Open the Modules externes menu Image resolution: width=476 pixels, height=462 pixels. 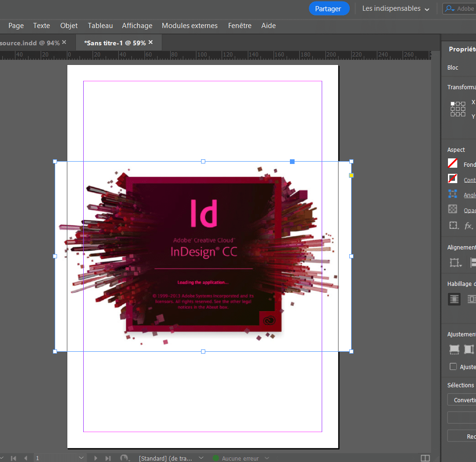pos(190,26)
